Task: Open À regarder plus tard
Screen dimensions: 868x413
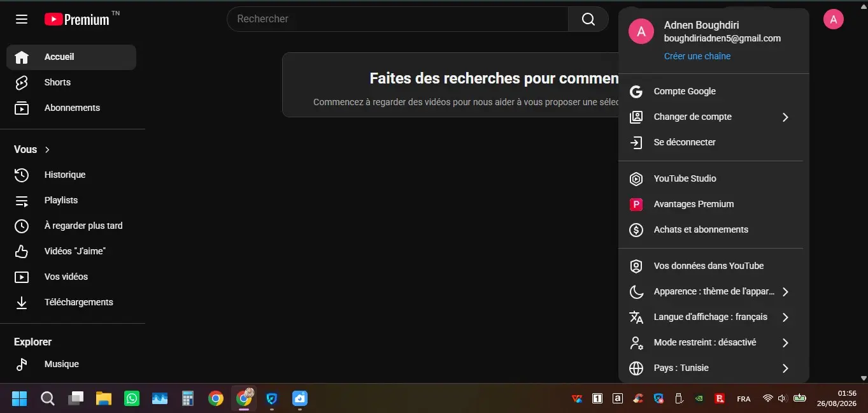Action: [x=71, y=226]
